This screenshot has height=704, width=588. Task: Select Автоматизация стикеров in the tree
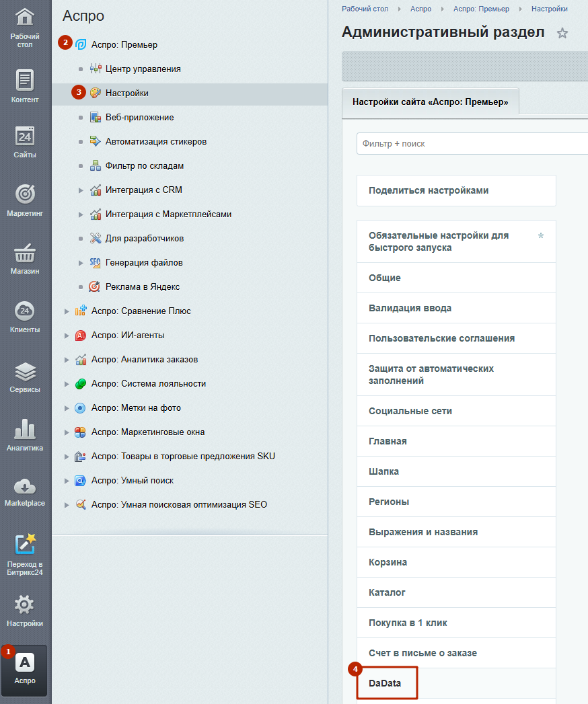tap(156, 141)
